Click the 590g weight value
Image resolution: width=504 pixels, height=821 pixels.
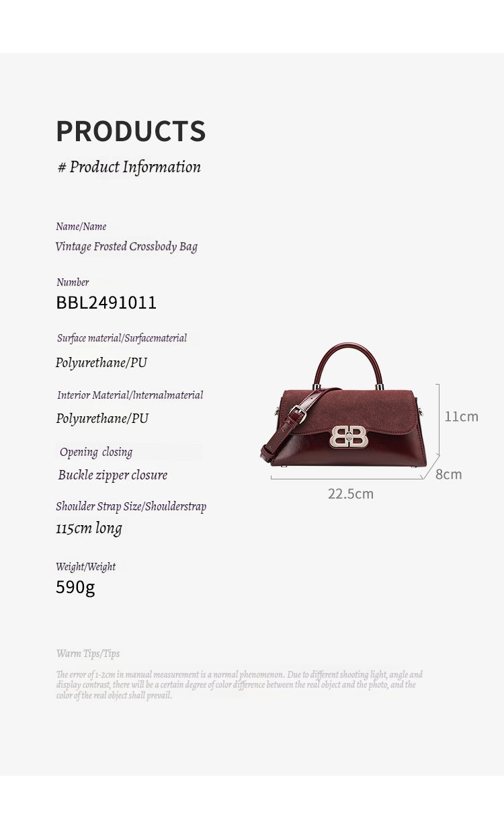pos(75,588)
